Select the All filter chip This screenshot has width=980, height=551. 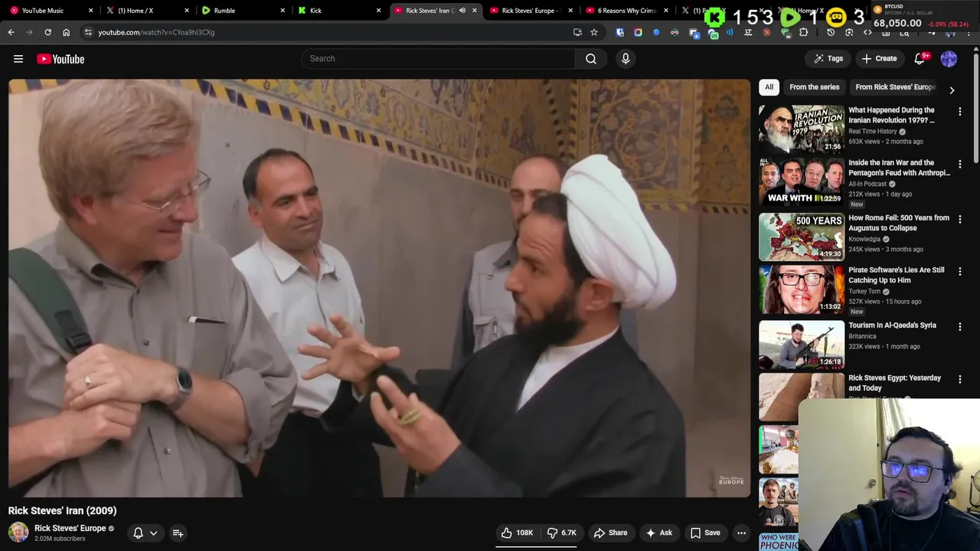pos(769,87)
